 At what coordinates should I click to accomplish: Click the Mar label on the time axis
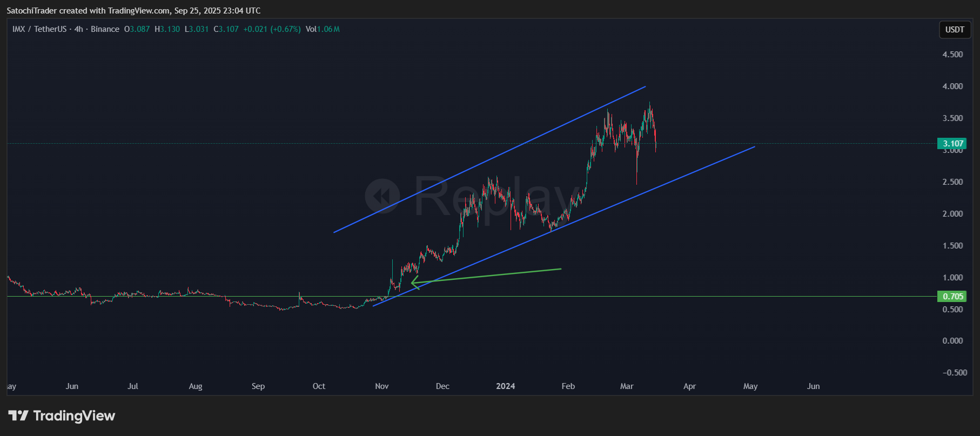tap(627, 386)
